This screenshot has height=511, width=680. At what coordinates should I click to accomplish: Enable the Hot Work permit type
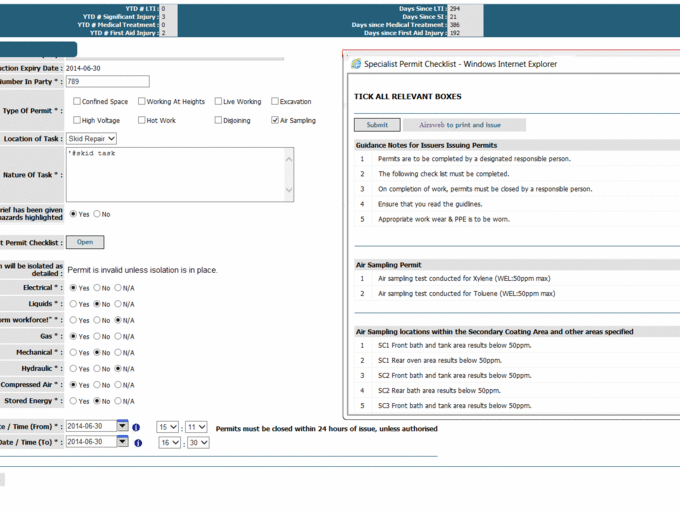click(142, 120)
